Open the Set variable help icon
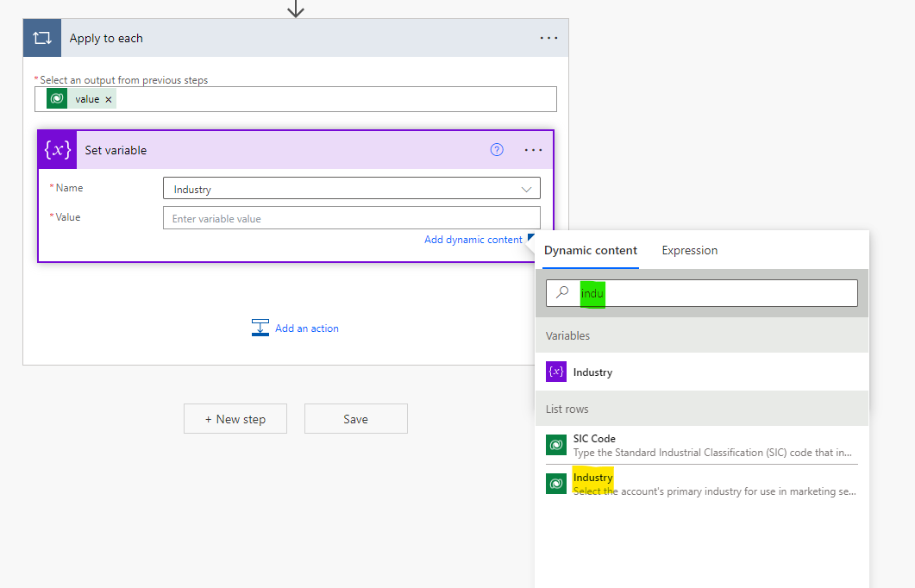 tap(496, 149)
